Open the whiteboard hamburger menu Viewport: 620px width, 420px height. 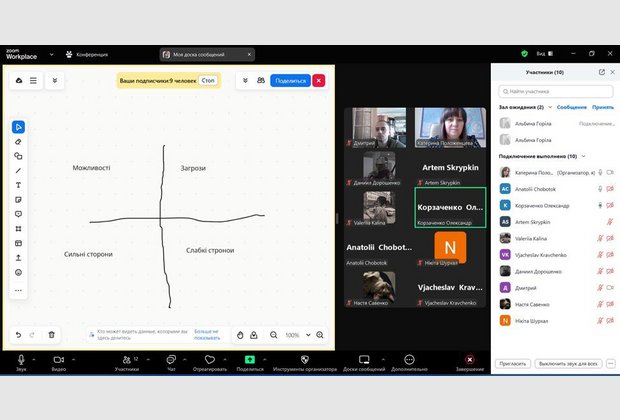coord(33,81)
